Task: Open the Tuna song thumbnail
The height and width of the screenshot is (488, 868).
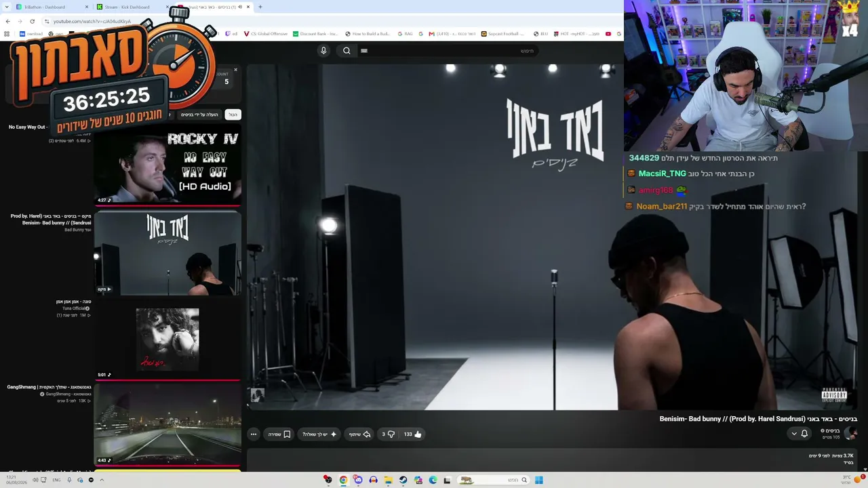Action: [167, 340]
